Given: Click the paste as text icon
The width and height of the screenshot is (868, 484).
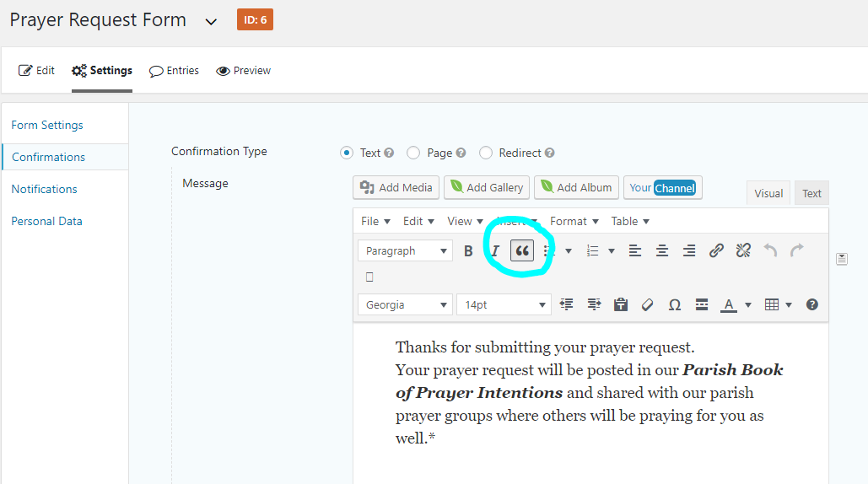Looking at the screenshot, I should [621, 304].
